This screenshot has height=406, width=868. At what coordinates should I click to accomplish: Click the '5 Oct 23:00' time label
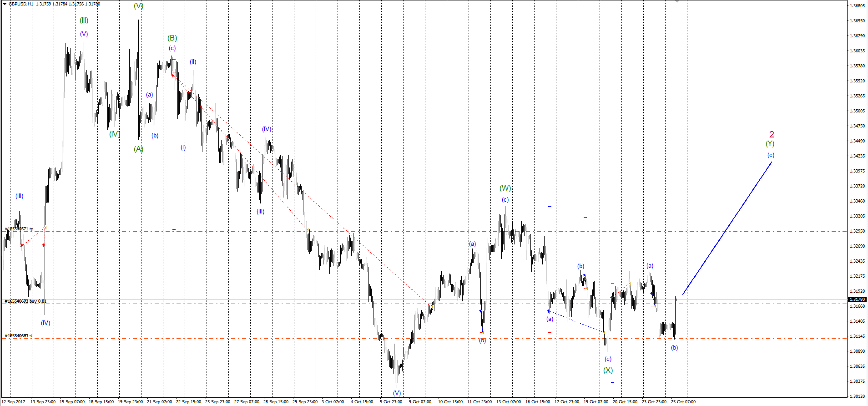point(391,402)
